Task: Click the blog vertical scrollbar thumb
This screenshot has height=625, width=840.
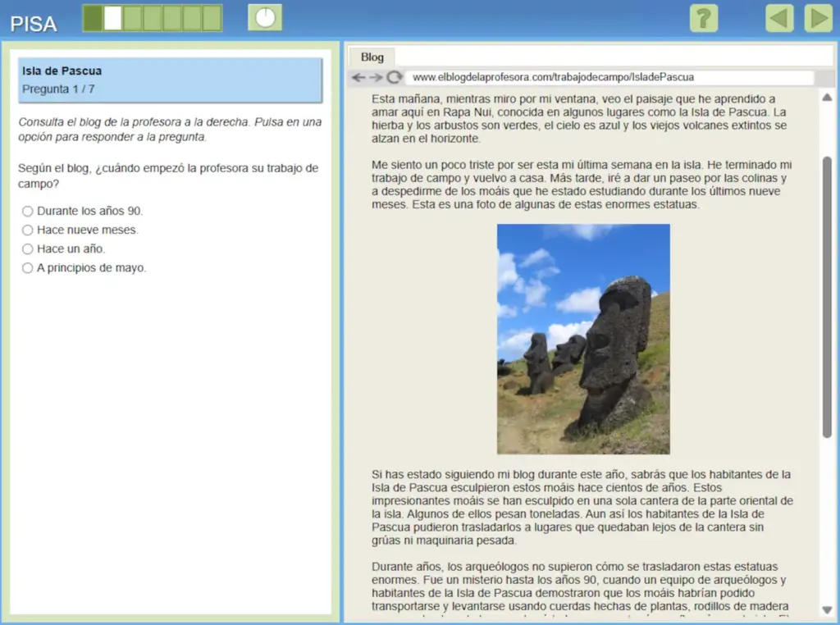Action: tap(827, 297)
